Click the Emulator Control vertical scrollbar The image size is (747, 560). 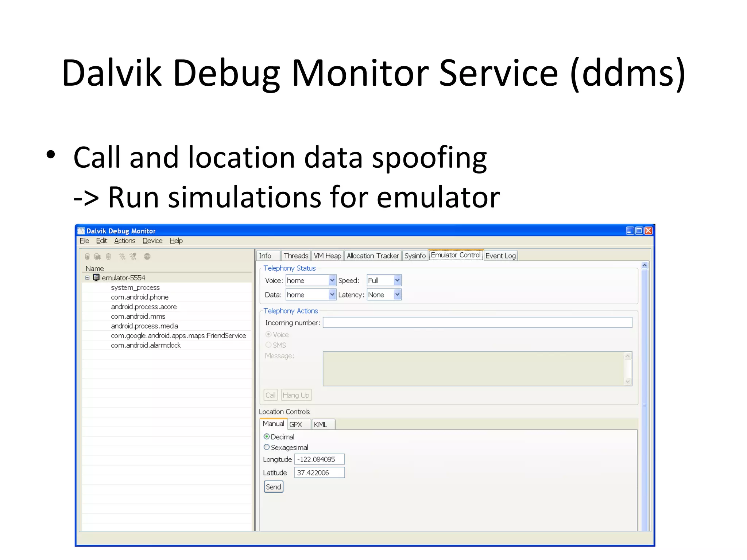[x=645, y=400]
